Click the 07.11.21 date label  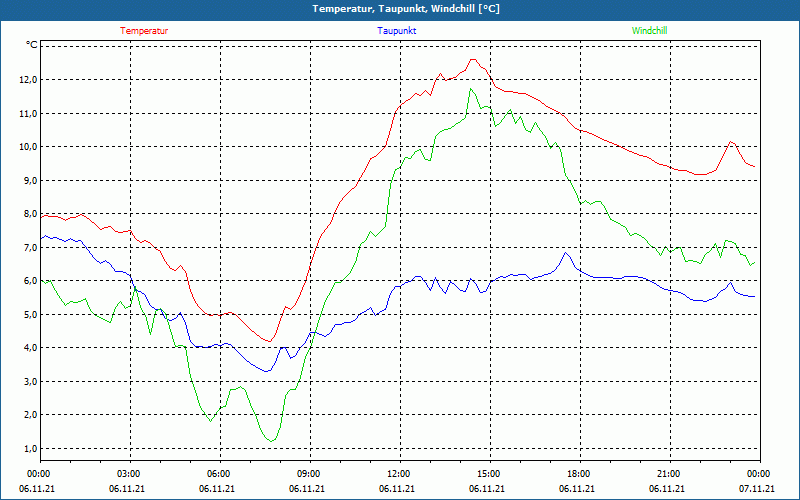coord(757,489)
